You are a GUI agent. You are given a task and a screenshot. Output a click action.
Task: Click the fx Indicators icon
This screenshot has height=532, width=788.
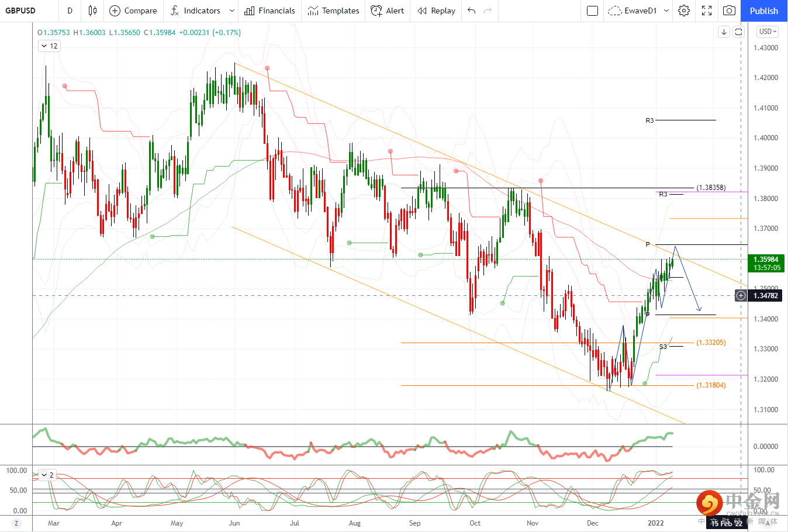(175, 11)
